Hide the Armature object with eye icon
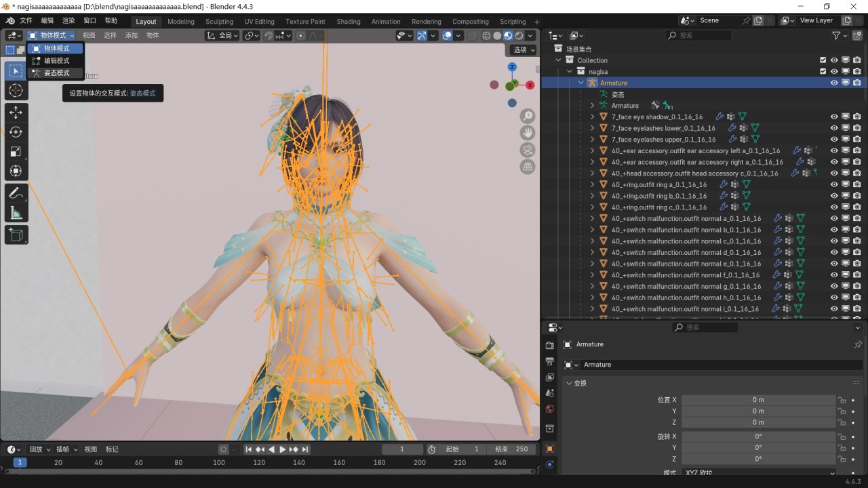 pos(834,83)
